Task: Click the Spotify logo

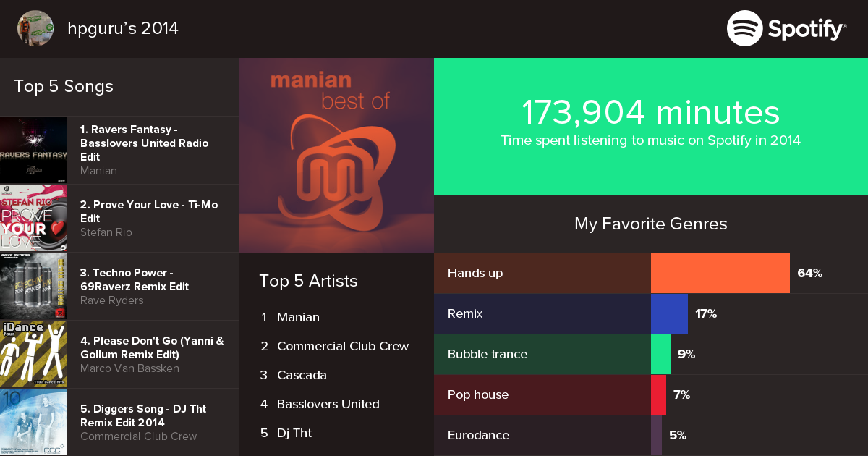Action: click(786, 29)
